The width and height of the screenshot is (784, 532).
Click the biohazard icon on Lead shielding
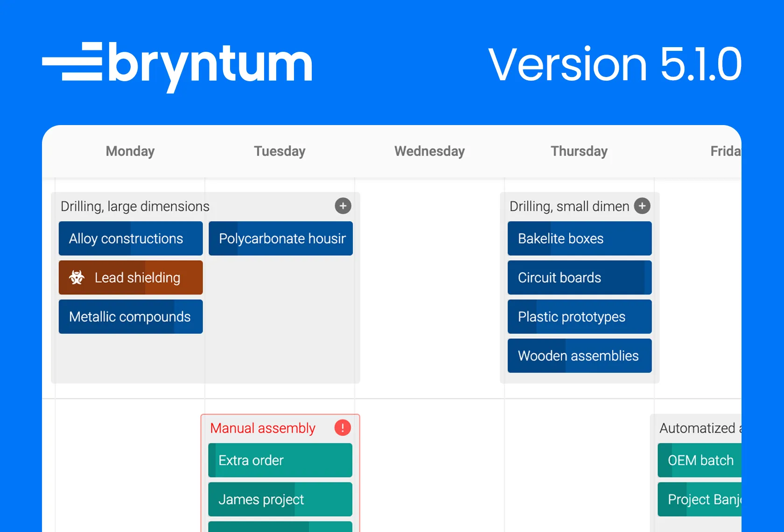point(77,277)
